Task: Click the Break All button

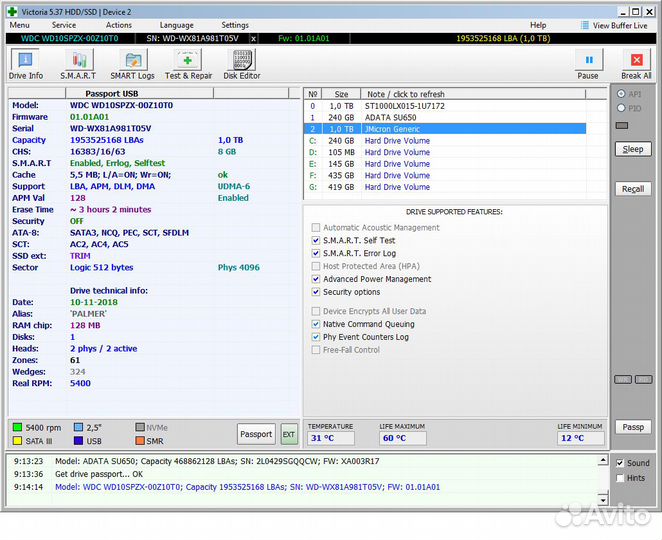Action: pyautogui.click(x=636, y=64)
